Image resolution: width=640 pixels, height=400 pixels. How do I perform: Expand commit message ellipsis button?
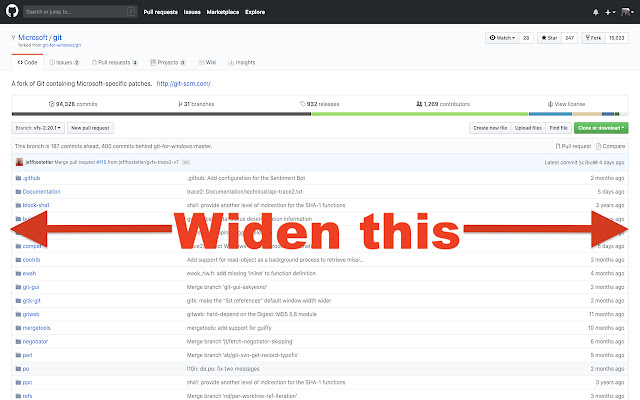(x=186, y=162)
